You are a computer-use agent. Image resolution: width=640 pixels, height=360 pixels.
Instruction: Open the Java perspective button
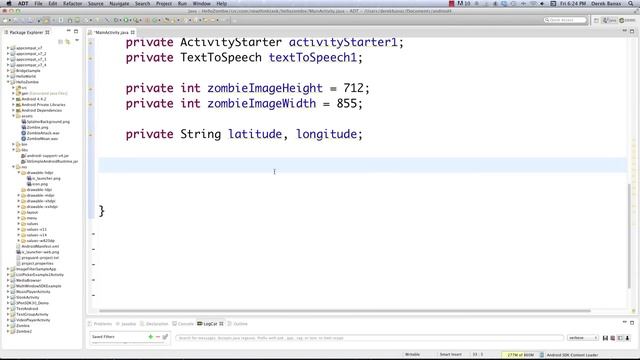pyautogui.click(x=610, y=20)
